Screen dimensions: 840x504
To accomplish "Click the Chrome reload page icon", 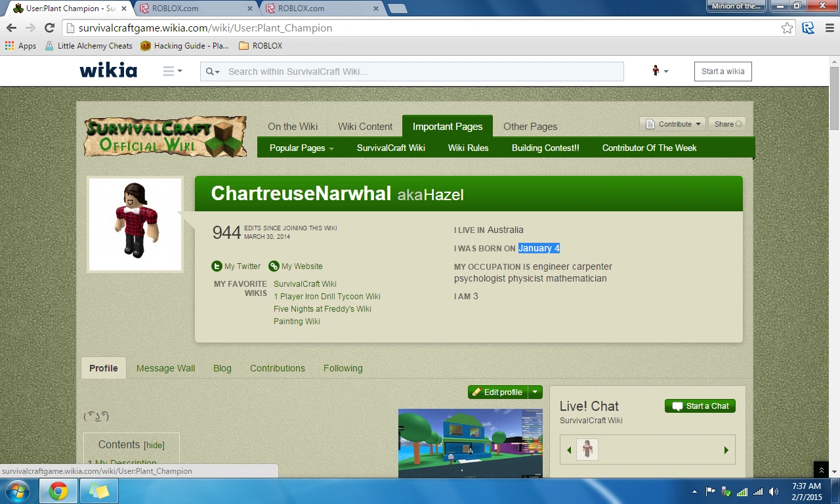I will (x=49, y=28).
